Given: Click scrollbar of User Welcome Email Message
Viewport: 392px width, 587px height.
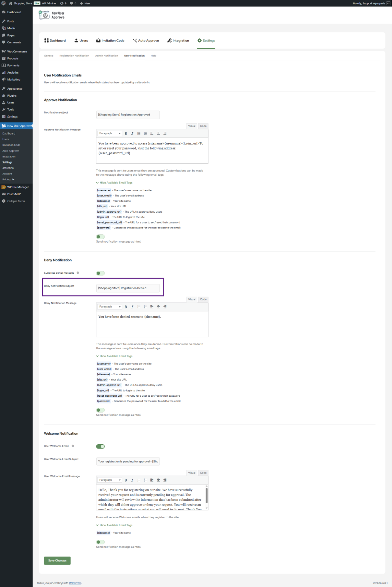Looking at the screenshot, I should point(207,496).
